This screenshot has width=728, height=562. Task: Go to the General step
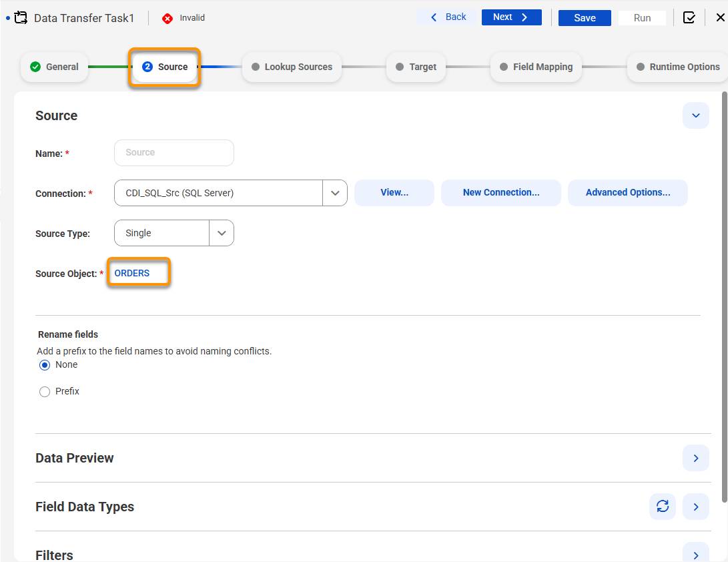(x=54, y=67)
